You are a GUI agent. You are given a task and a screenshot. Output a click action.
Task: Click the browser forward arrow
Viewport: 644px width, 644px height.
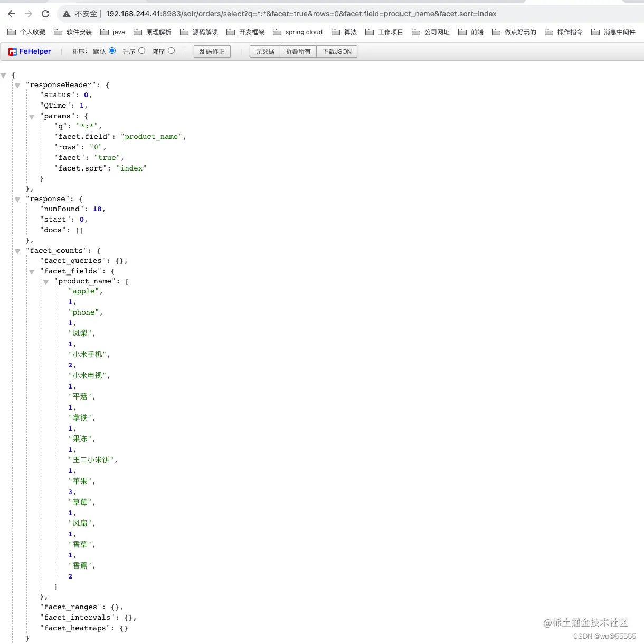29,14
